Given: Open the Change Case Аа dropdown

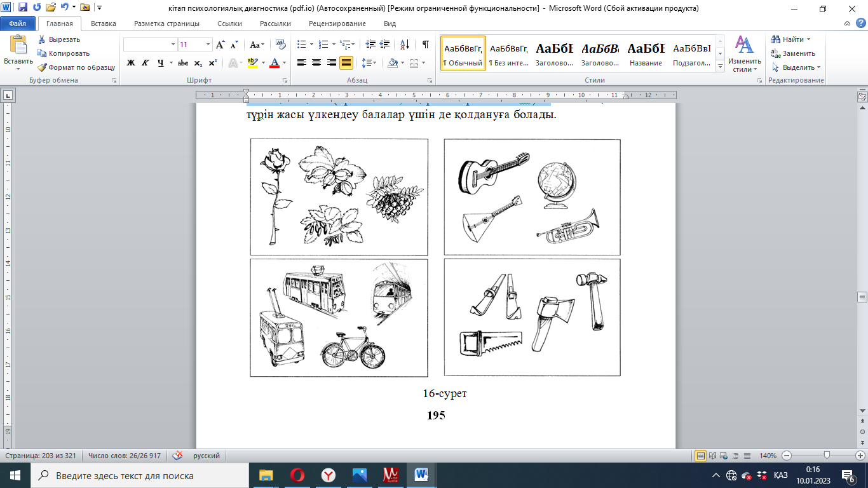Looking at the screenshot, I should pyautogui.click(x=257, y=44).
